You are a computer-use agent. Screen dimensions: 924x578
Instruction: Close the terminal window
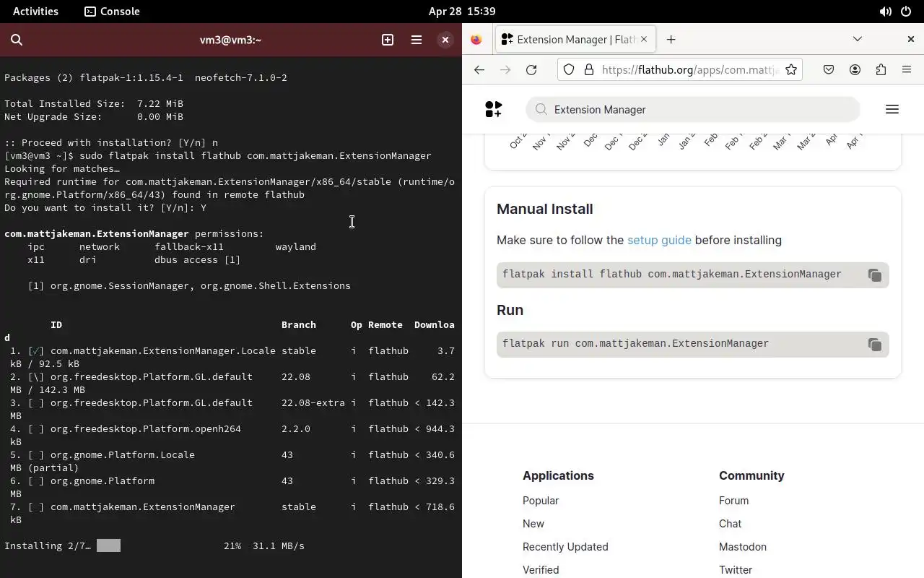tap(445, 40)
